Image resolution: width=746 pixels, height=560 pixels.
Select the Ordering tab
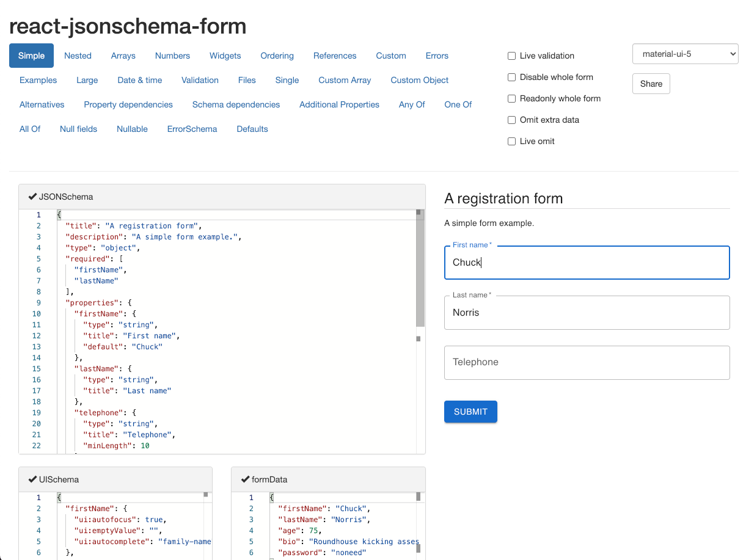coord(277,56)
